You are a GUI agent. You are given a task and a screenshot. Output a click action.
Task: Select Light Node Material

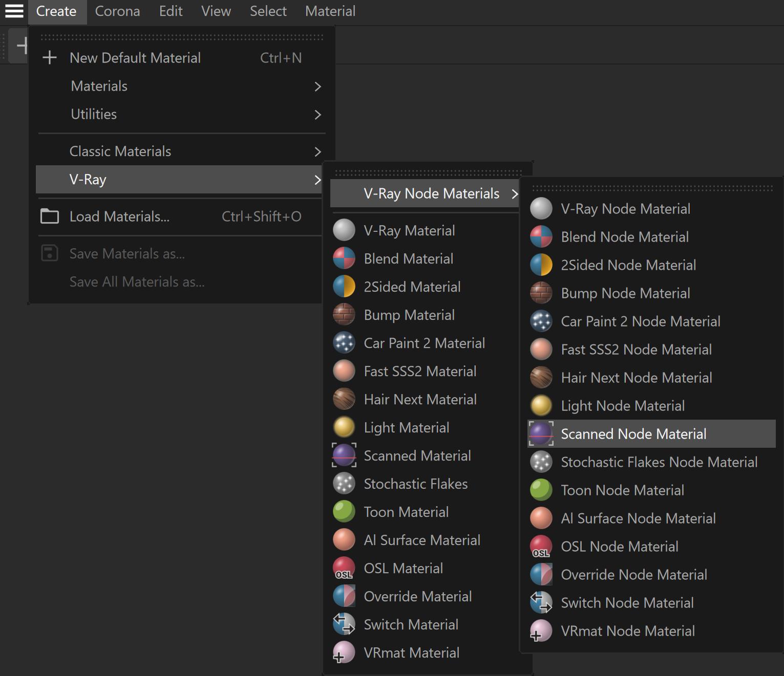651,406
